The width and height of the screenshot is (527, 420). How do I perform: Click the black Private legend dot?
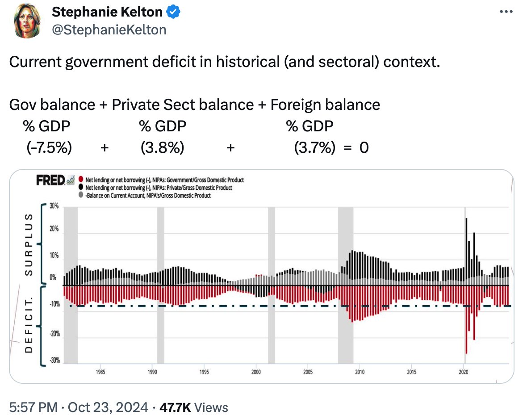click(x=80, y=188)
